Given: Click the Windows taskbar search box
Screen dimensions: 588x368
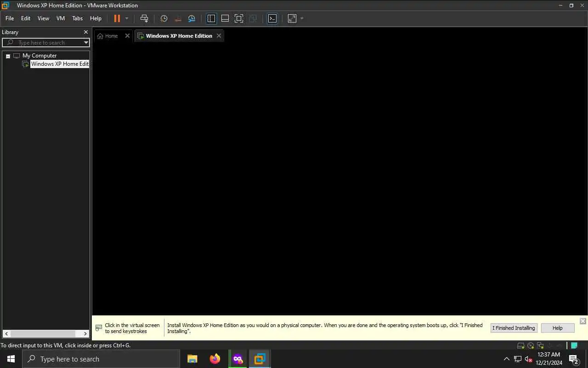Looking at the screenshot, I should click(x=101, y=359).
